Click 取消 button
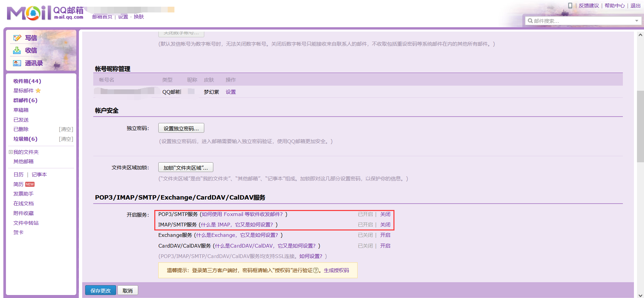Image resolution: width=644 pixels, height=298 pixels. click(x=127, y=291)
